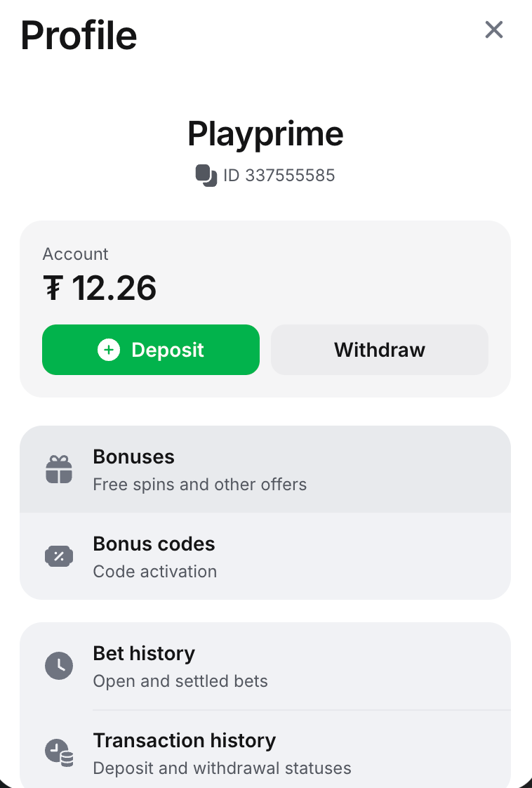The image size is (532, 788).
Task: Click the copy ID icon
Action: coord(206,175)
